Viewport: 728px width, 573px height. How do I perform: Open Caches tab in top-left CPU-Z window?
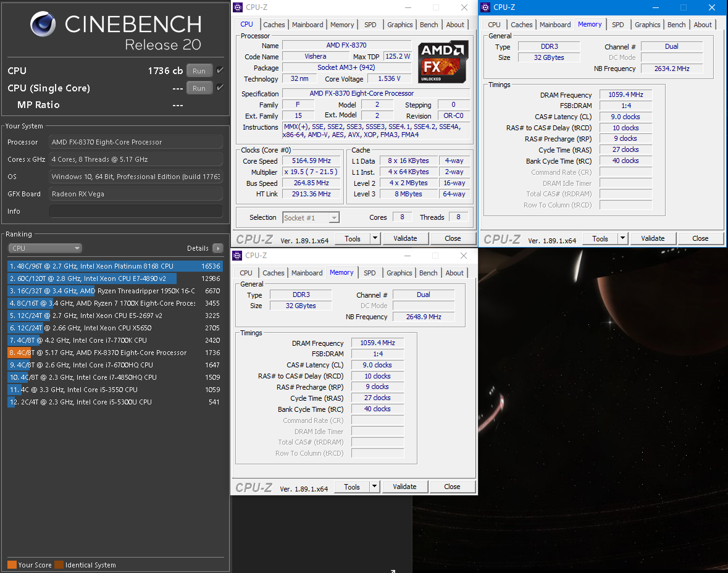click(x=274, y=25)
